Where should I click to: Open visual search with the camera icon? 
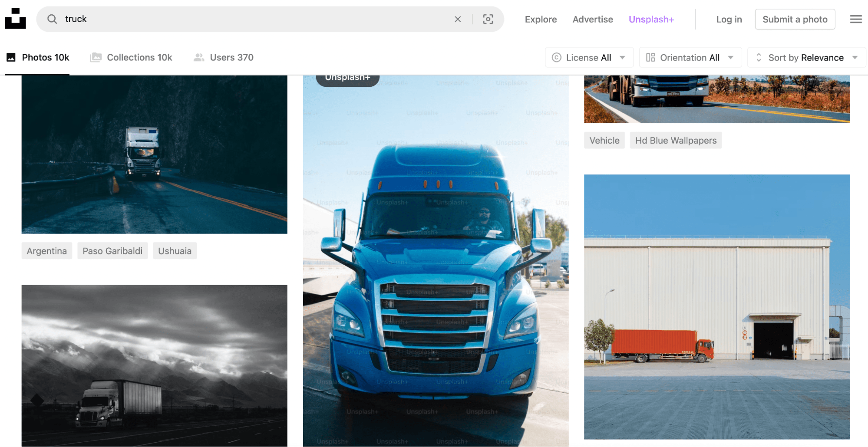click(488, 19)
